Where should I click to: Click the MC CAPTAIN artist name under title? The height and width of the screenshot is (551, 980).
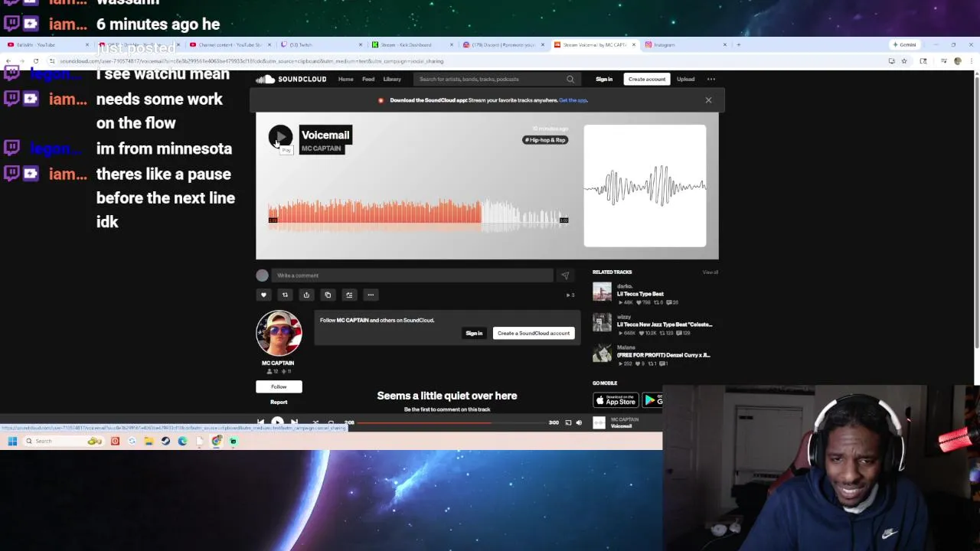pyautogui.click(x=321, y=148)
